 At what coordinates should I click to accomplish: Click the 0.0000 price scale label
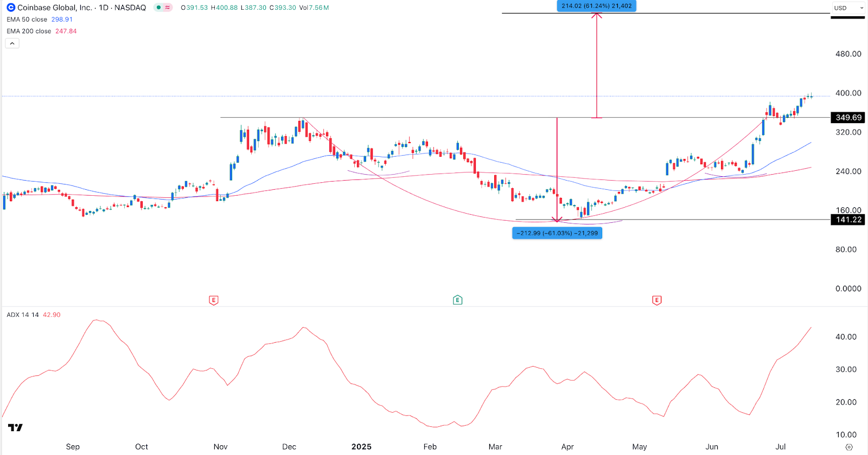848,289
